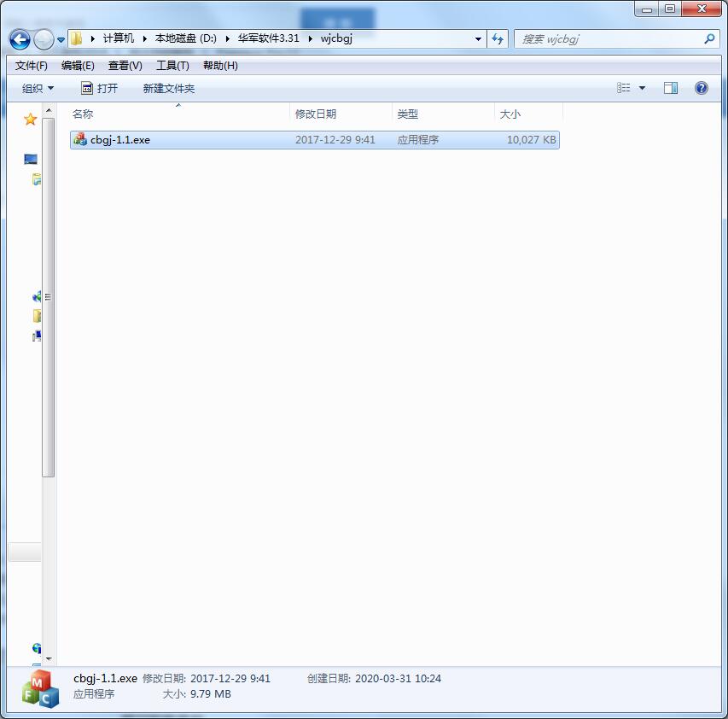Click the Back navigation arrow
The height and width of the screenshot is (719, 728).
(19, 39)
